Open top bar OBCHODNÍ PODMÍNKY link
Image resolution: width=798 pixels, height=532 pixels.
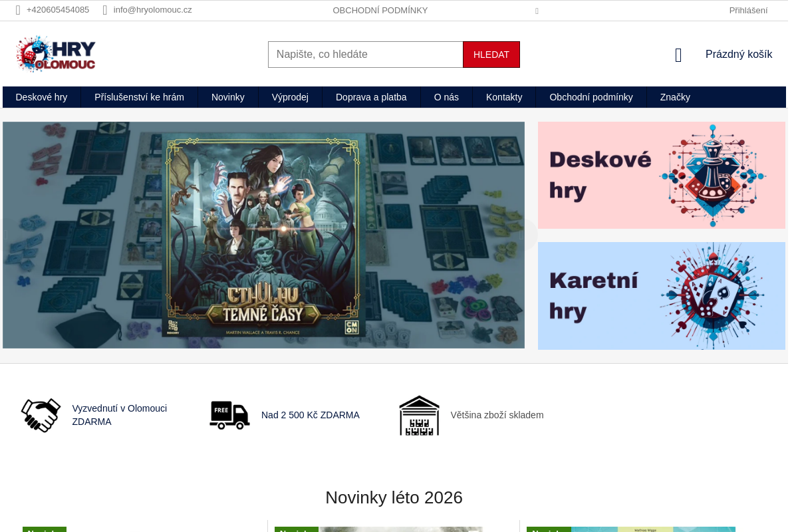tap(380, 11)
